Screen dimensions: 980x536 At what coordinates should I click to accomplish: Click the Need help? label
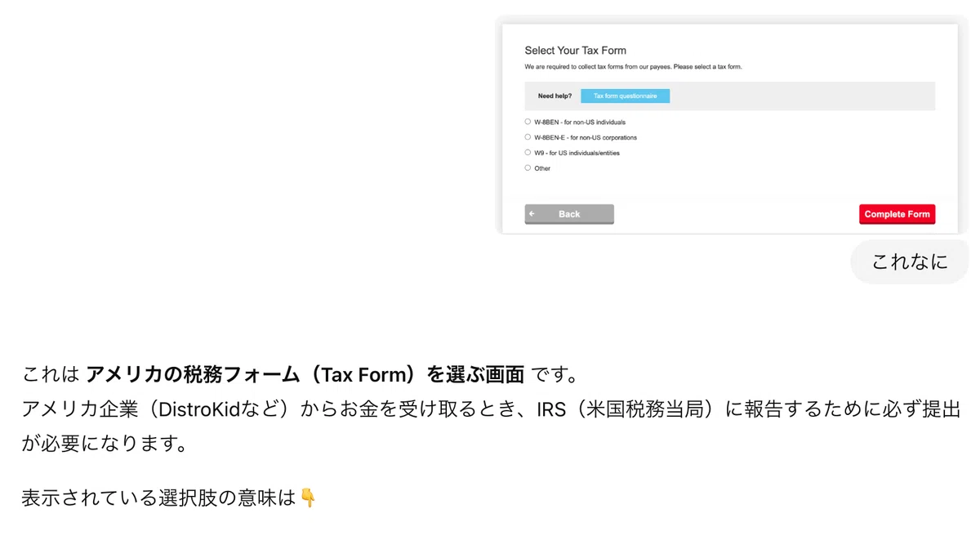(555, 96)
